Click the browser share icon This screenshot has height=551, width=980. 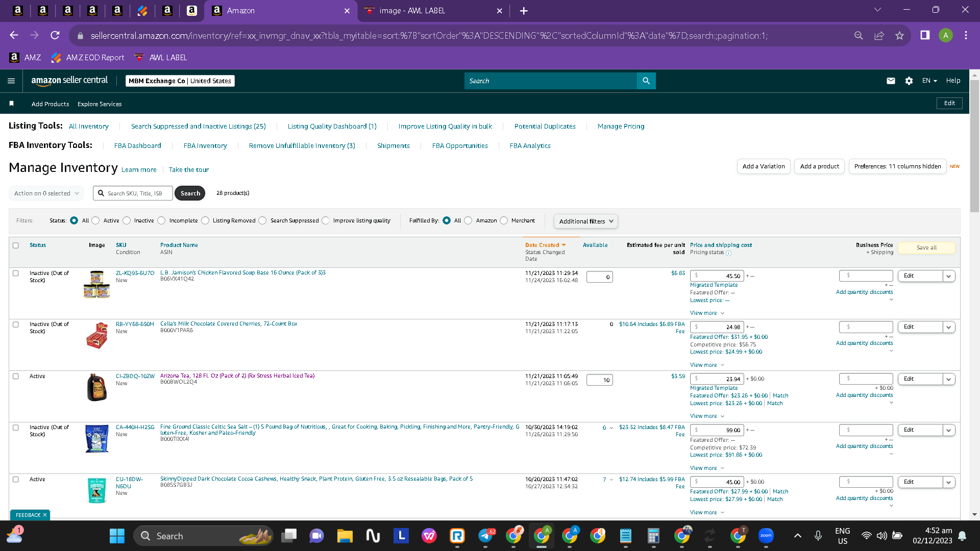[879, 35]
